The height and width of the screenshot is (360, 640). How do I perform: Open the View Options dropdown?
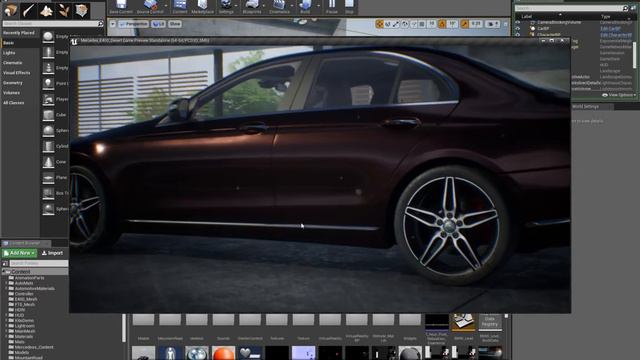point(619,95)
